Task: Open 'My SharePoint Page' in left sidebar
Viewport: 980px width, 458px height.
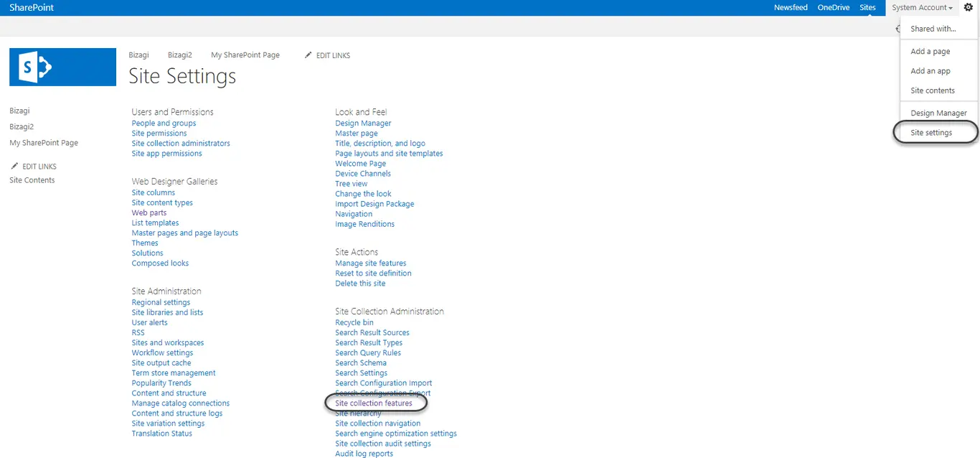Action: pyautogui.click(x=44, y=143)
